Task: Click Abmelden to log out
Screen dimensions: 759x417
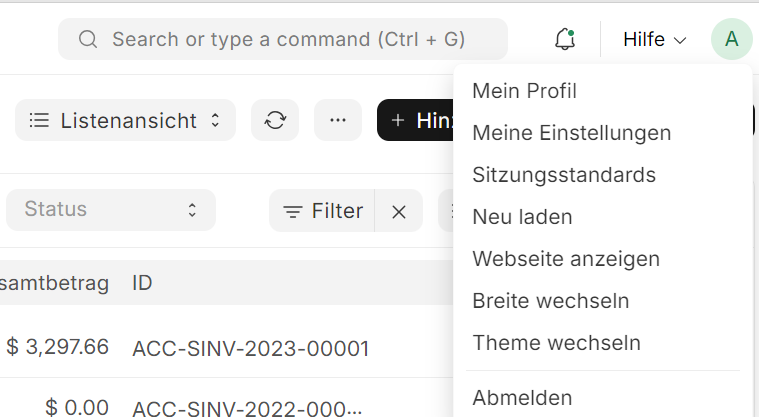Action: 522,397
